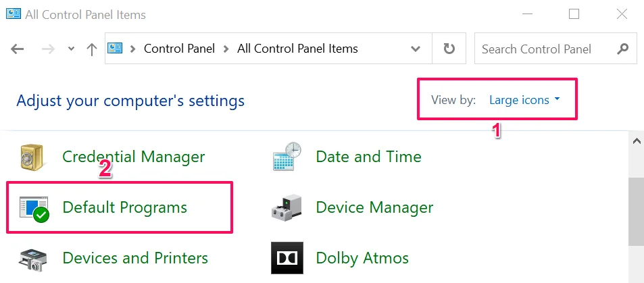Open the Credential Manager safe icon
Image resolution: width=644 pixels, height=283 pixels.
[x=32, y=157]
